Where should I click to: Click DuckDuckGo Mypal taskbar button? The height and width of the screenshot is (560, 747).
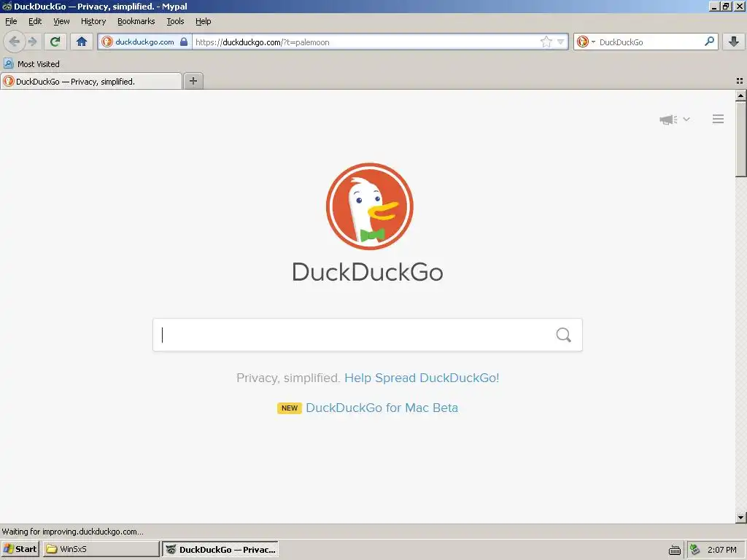(x=220, y=549)
